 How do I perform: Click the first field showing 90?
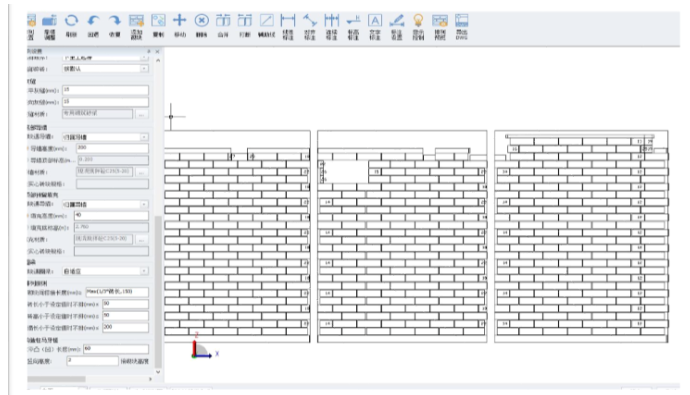click(125, 304)
